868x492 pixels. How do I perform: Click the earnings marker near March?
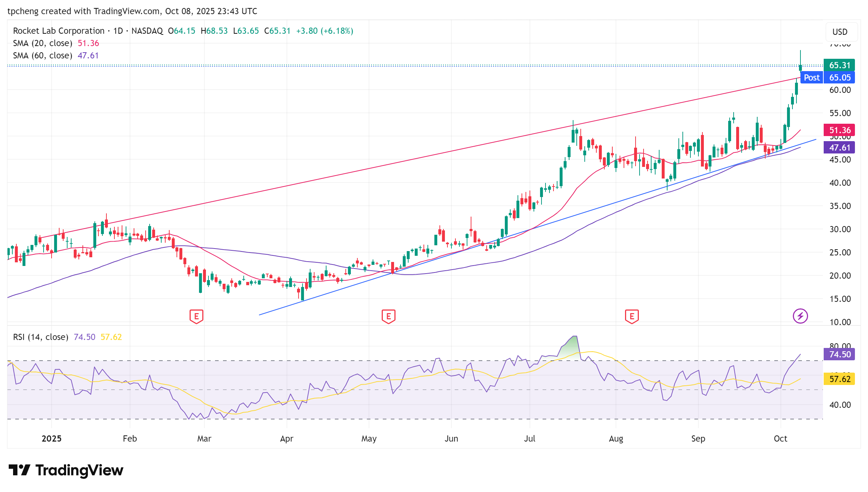[196, 316]
